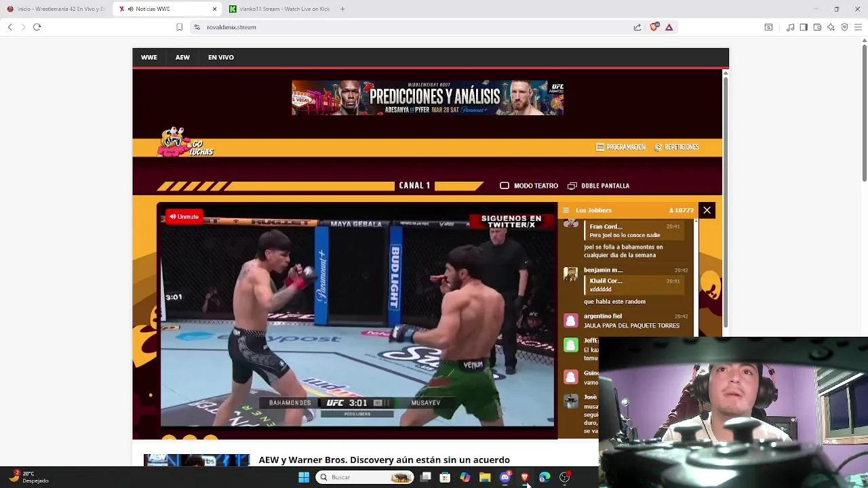Launch Copilot from the taskbar
868x488 pixels.
465,477
